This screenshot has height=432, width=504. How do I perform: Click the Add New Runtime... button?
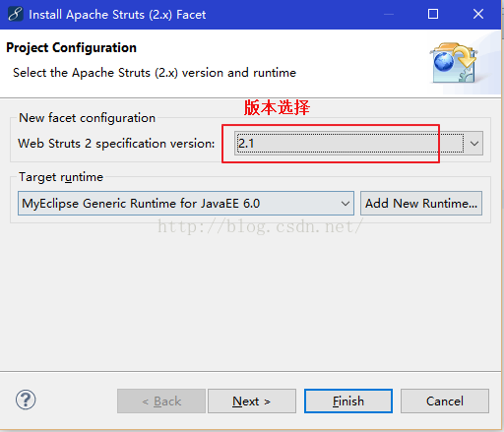[421, 204]
